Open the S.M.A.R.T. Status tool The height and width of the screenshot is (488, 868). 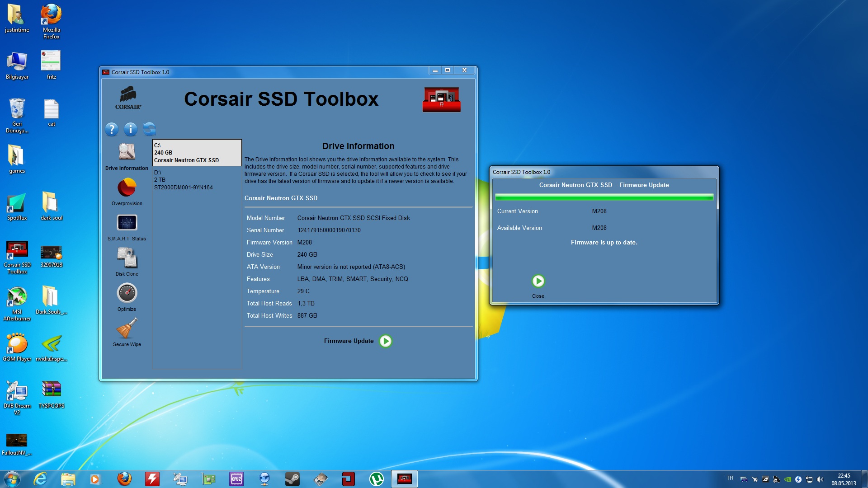coord(127,227)
